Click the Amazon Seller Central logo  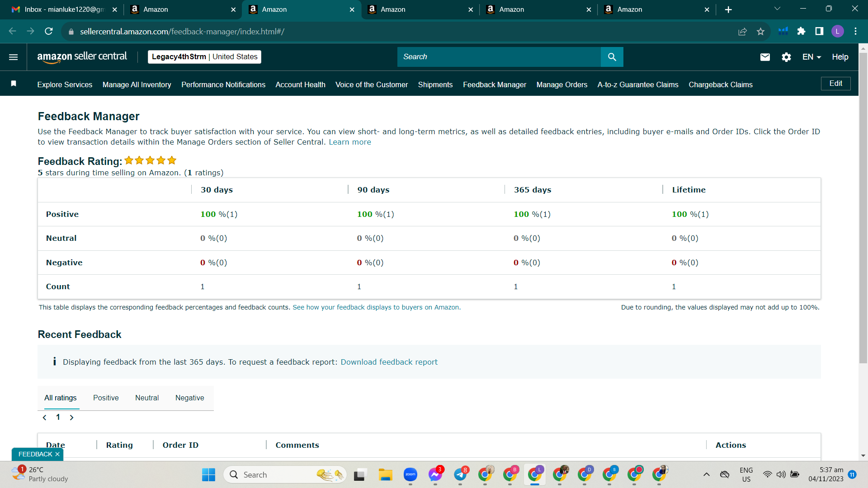pos(82,57)
